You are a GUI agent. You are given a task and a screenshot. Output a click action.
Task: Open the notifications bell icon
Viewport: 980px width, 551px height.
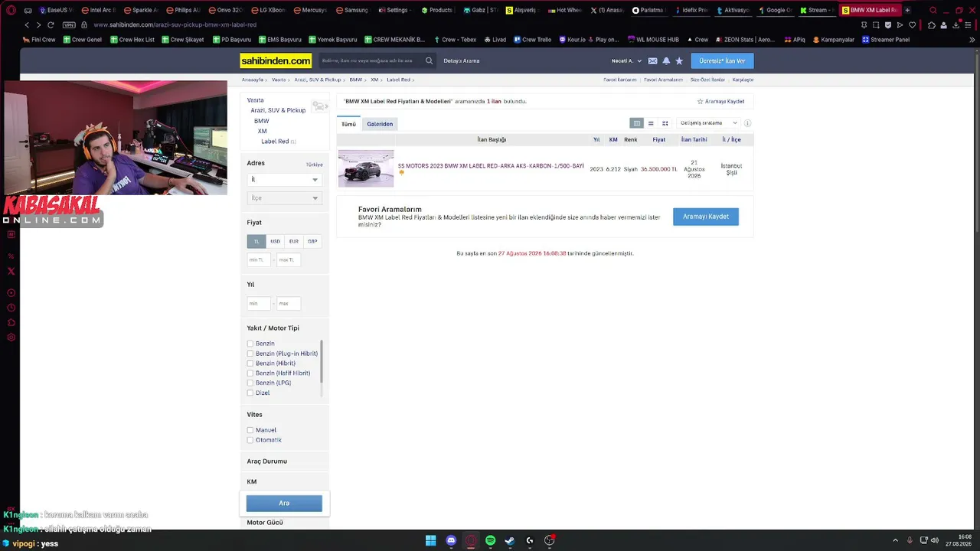(666, 60)
